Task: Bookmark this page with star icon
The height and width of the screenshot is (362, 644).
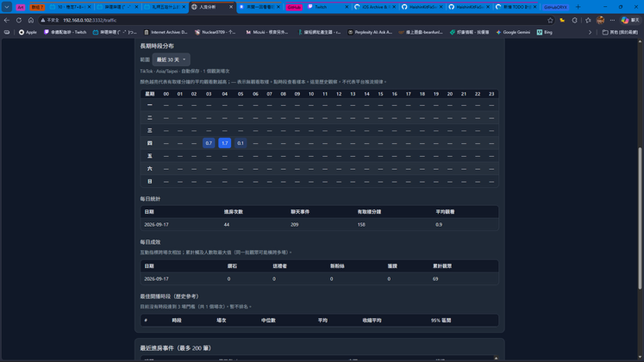Action: pos(550,20)
